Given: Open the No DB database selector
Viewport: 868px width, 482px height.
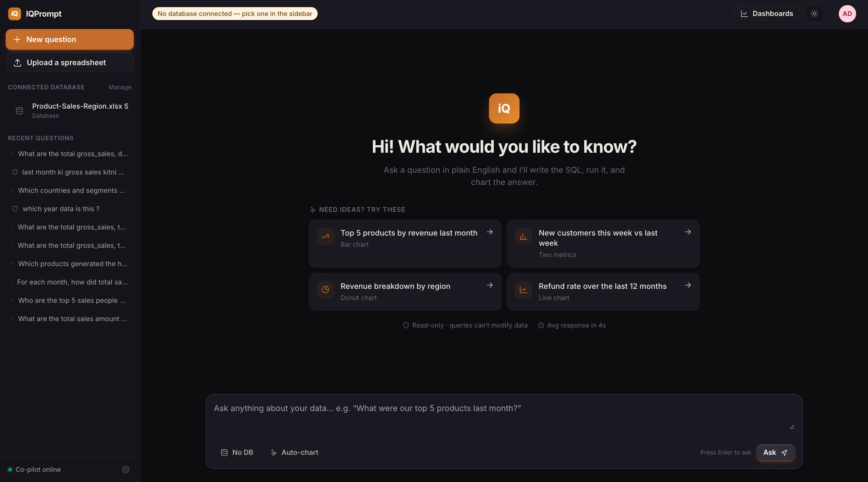Looking at the screenshot, I should [237, 452].
